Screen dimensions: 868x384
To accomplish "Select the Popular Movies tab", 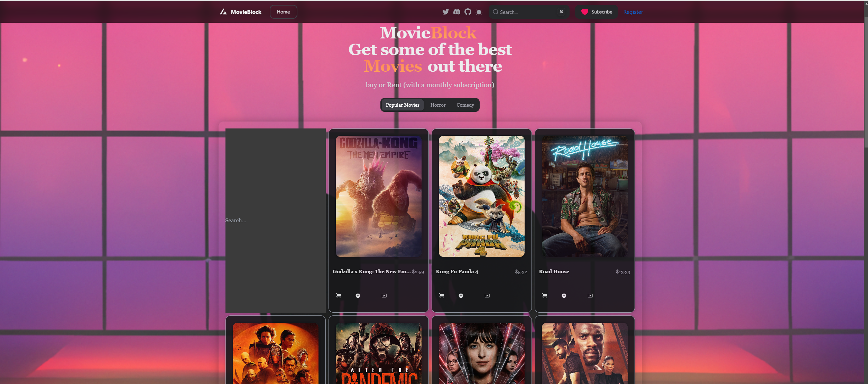I will click(402, 105).
